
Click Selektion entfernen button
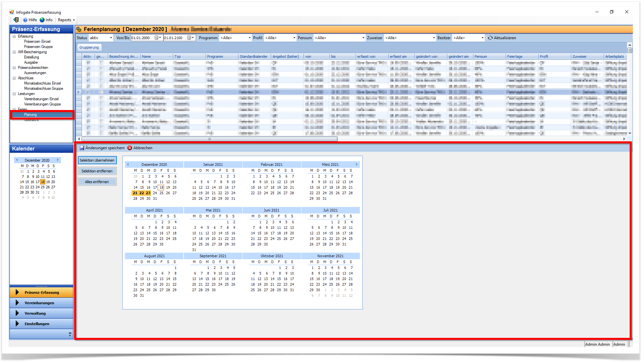[97, 171]
